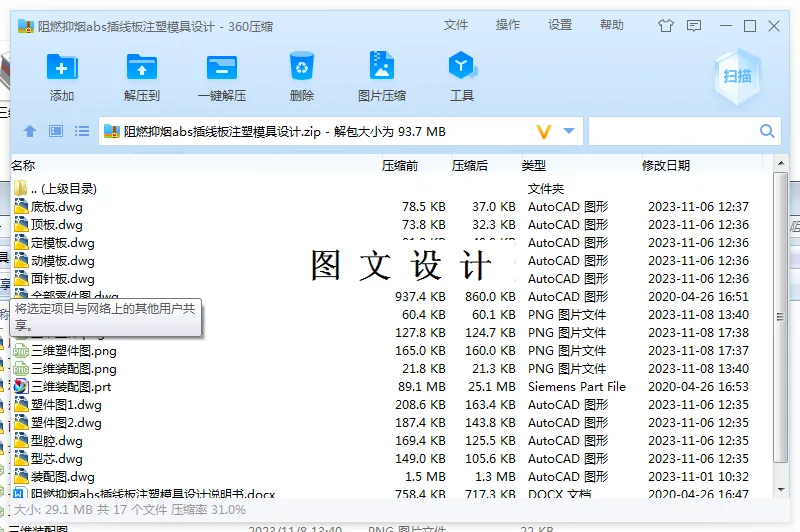Screen dimensions: 800x532
Task: Select the 定模板.dwg file name
Action: click(x=63, y=243)
